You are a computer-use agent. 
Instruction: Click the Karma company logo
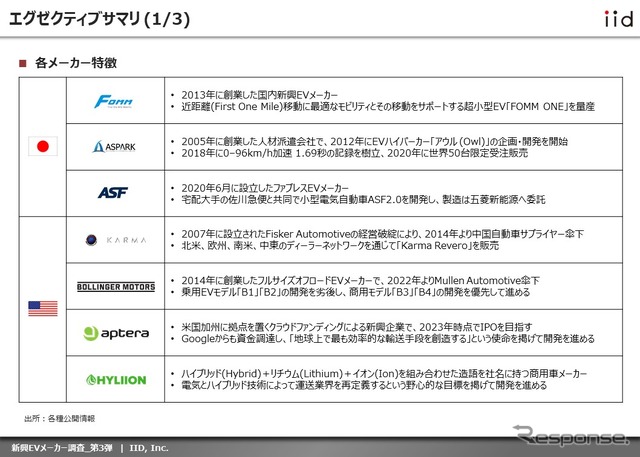tap(116, 240)
